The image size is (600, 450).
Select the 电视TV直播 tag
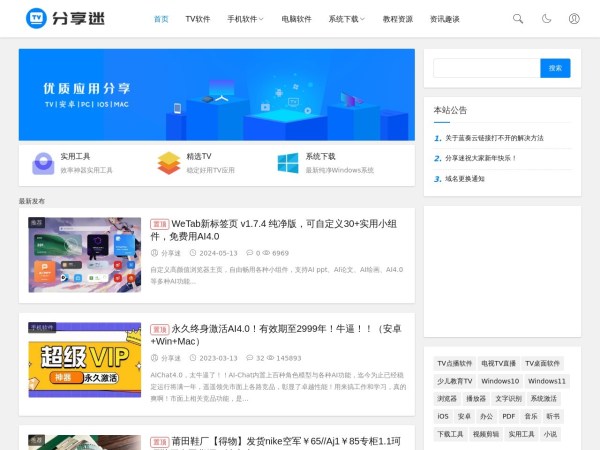tap(499, 364)
